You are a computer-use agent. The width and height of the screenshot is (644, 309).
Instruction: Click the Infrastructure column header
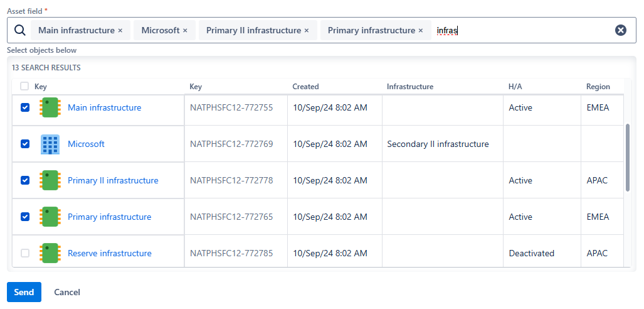tap(410, 87)
